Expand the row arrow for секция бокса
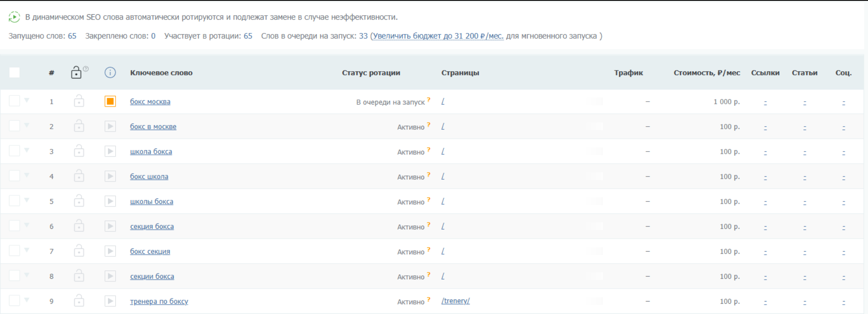The width and height of the screenshot is (868, 314). pos(27,225)
